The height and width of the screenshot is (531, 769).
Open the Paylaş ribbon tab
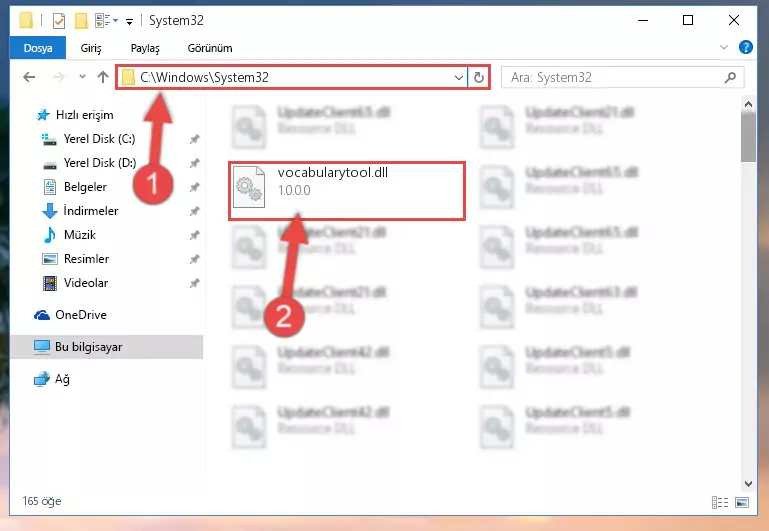[x=145, y=48]
